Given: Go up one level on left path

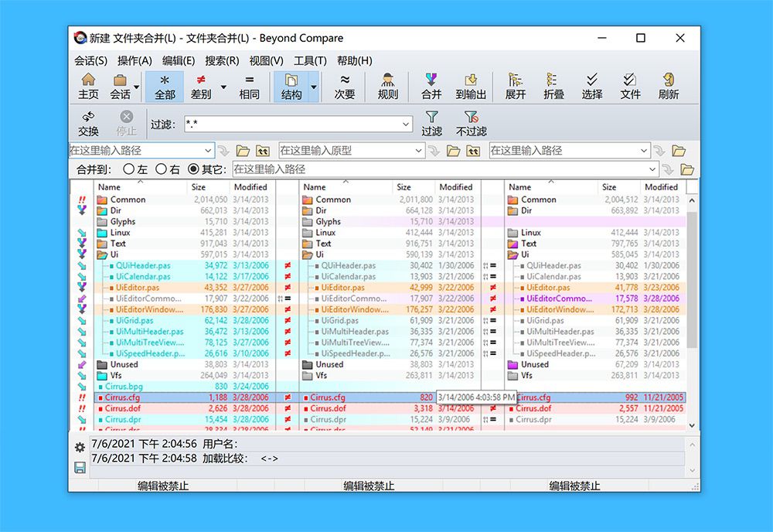Looking at the screenshot, I should pos(263,150).
